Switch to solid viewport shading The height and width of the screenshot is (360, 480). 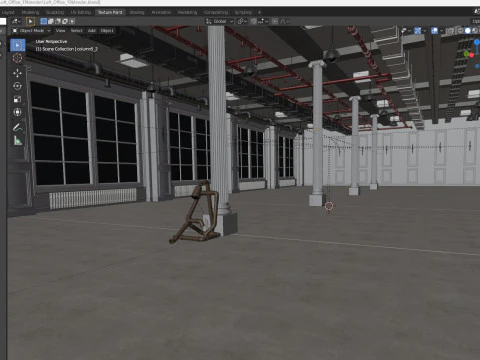(x=468, y=31)
